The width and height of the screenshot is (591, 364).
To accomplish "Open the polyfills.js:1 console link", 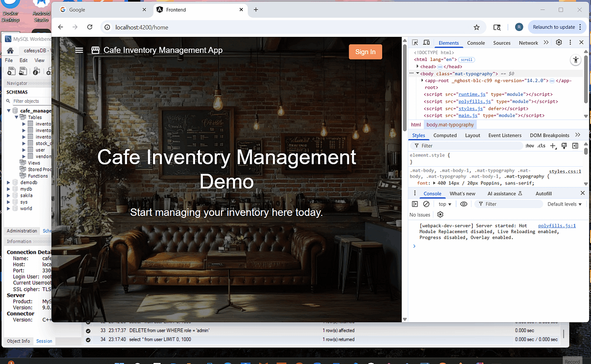I will (x=557, y=225).
